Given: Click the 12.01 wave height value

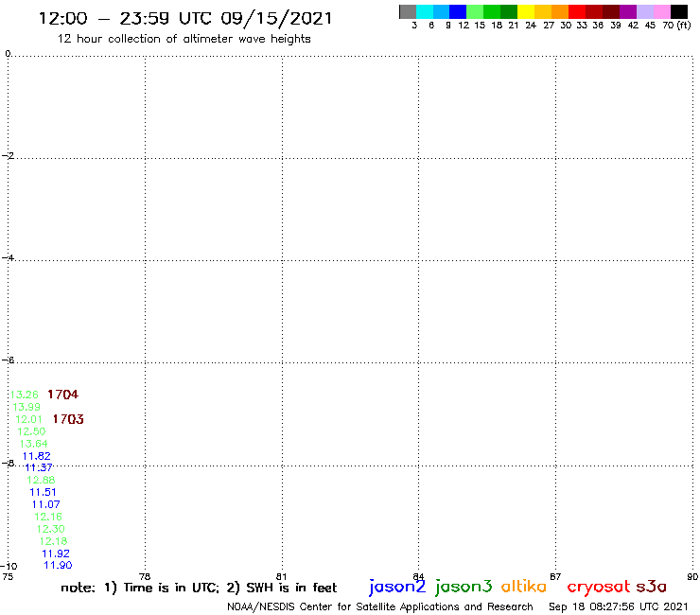Looking at the screenshot, I should click(28, 419).
